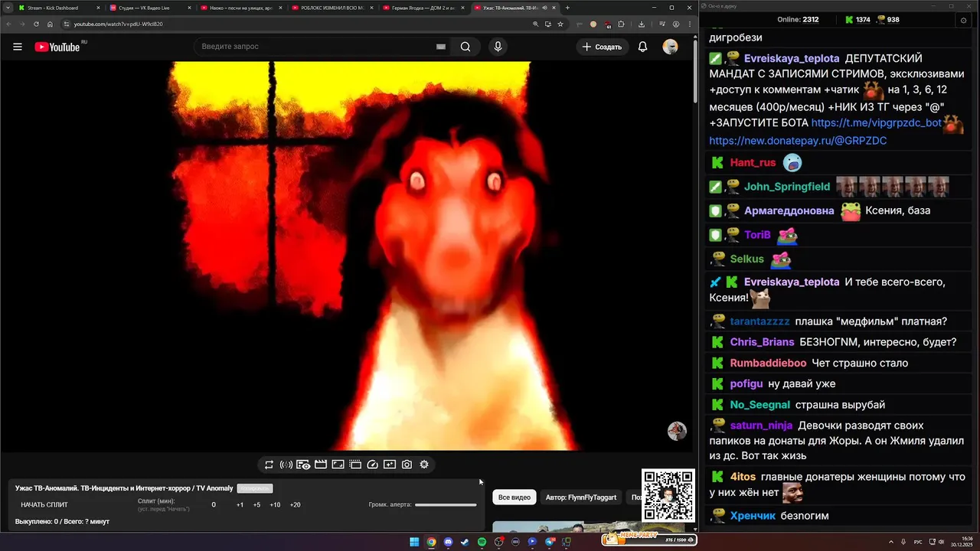Click username John_Springfield in chat

(787, 187)
